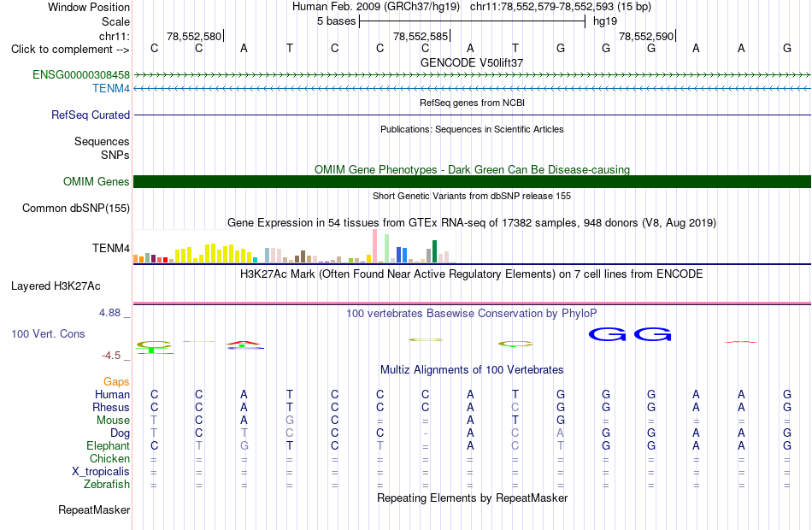Click the dark green OMIM gene bar
This screenshot has height=530, width=812.
click(x=472, y=182)
